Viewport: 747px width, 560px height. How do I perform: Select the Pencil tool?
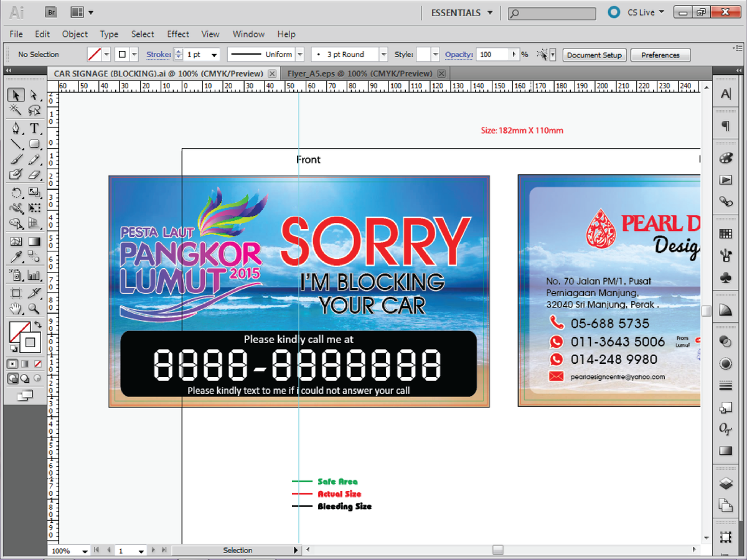point(34,160)
